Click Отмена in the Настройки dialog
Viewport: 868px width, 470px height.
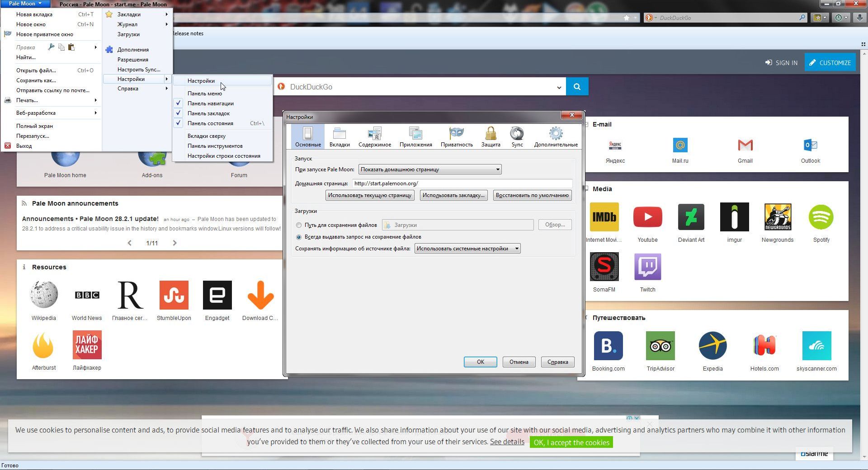click(519, 362)
